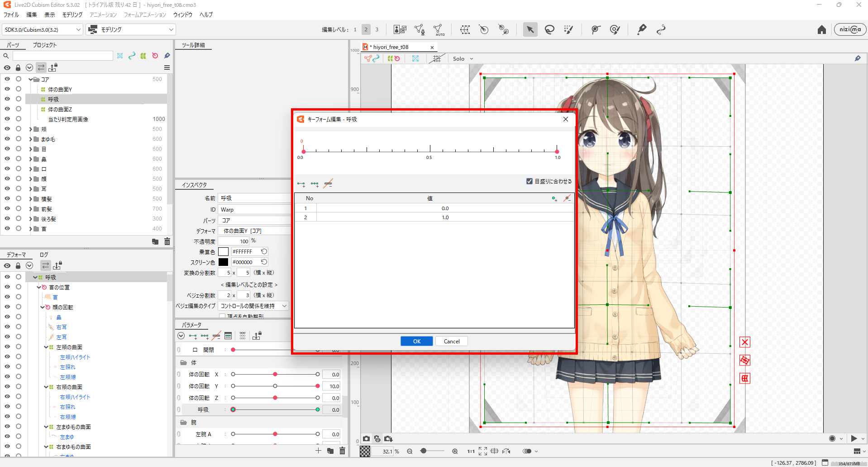The image size is (868, 467).
Task: Open the nizima button
Action: (850, 29)
